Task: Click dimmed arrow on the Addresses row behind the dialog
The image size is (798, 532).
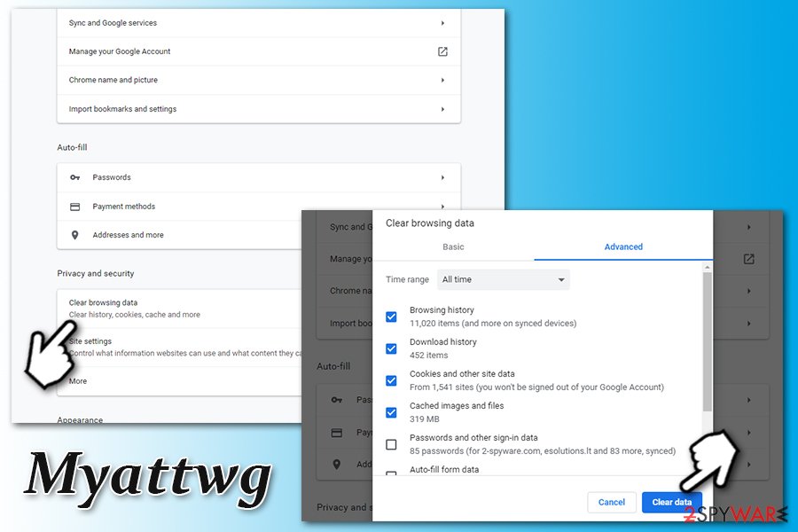Action: pos(748,465)
